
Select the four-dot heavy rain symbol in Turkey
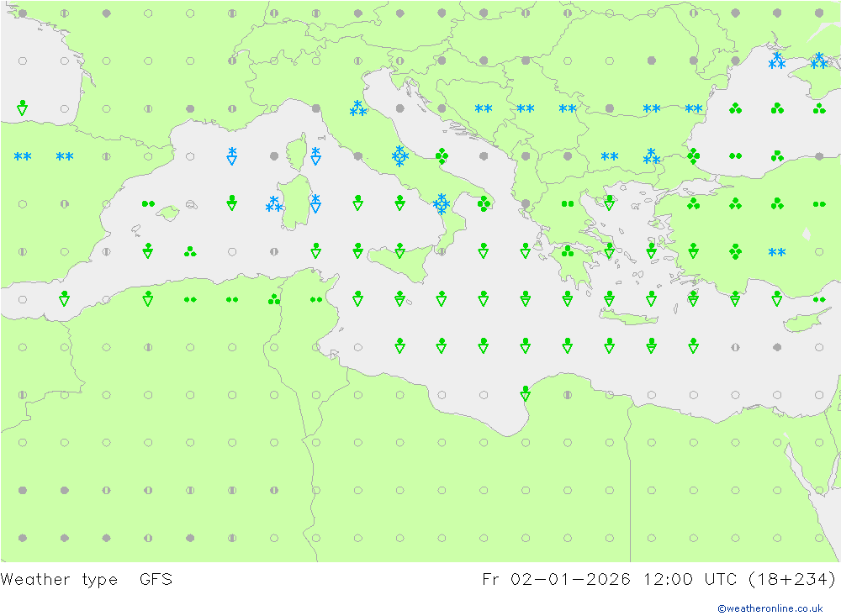[735, 251]
